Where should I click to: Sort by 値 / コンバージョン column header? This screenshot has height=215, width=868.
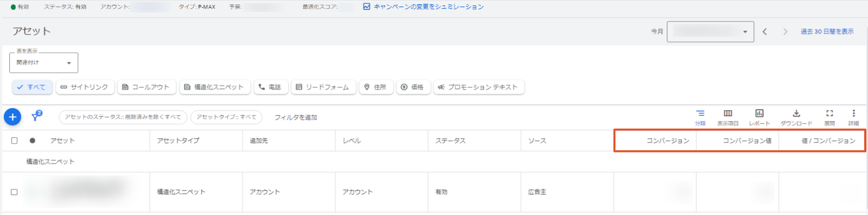point(828,141)
